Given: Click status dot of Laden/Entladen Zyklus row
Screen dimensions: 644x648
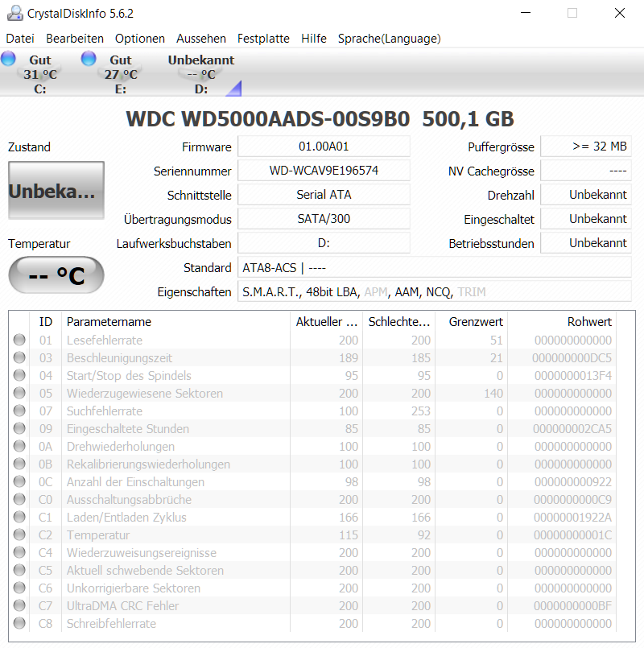Looking at the screenshot, I should pyautogui.click(x=19, y=517).
